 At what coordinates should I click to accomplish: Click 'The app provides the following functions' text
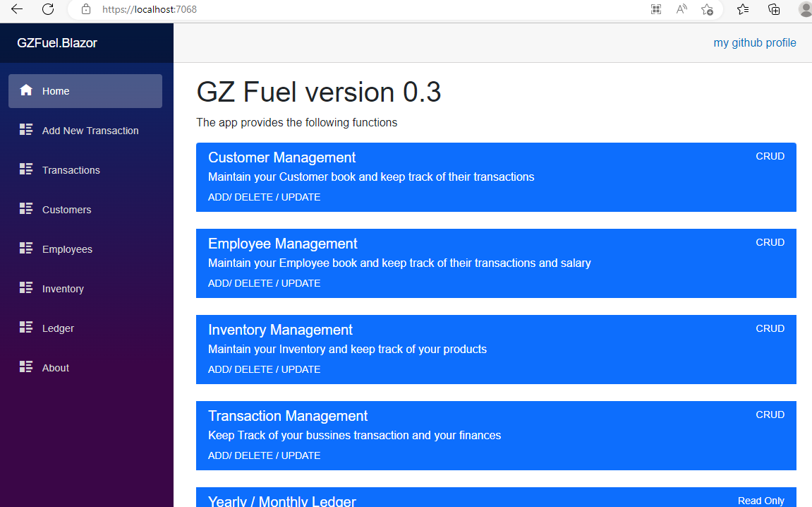[x=297, y=122]
